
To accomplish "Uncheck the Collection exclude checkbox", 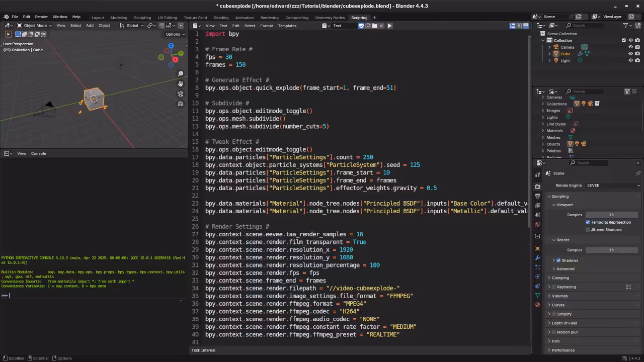I will [624, 40].
